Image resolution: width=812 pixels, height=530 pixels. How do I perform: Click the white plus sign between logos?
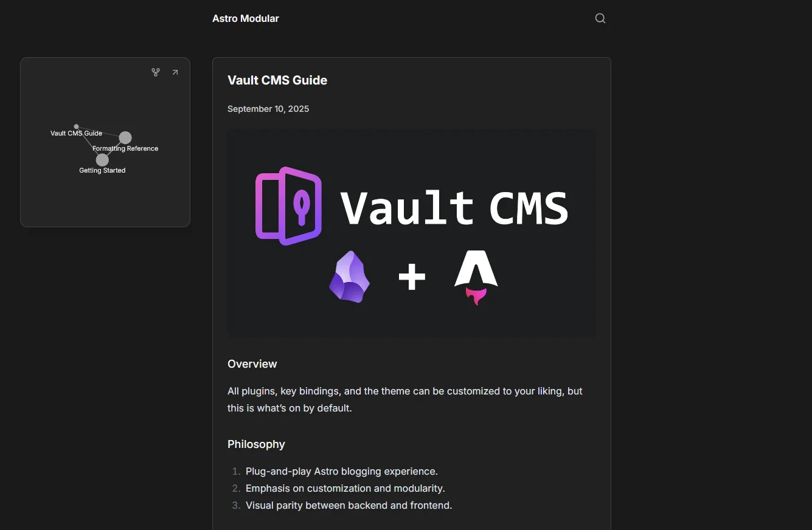point(412,278)
